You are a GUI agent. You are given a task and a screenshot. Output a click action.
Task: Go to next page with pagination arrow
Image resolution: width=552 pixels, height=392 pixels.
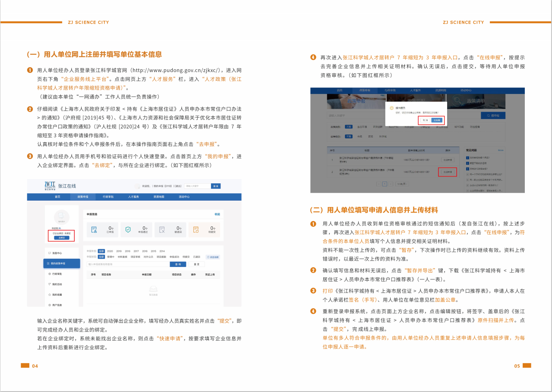391,184
